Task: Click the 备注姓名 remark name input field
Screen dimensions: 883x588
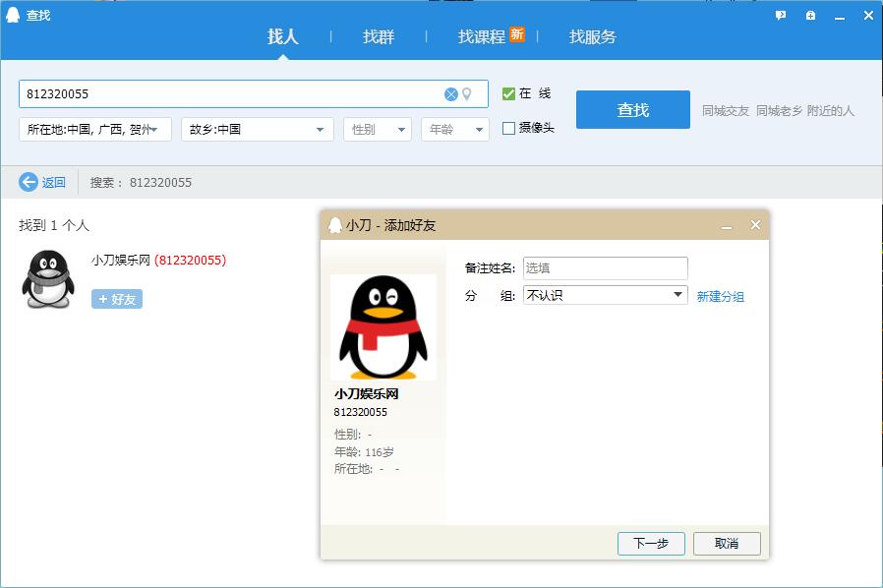Action: (x=605, y=267)
